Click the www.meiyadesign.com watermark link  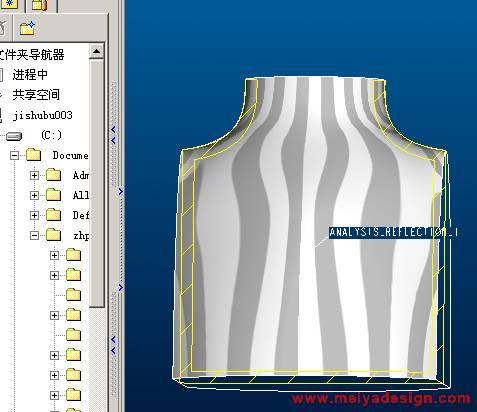click(382, 399)
